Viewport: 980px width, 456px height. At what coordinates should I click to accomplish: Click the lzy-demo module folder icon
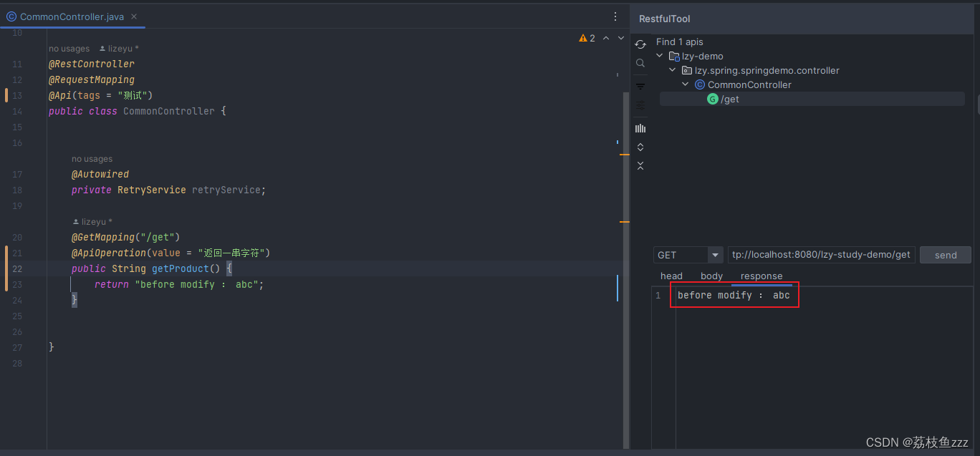673,56
